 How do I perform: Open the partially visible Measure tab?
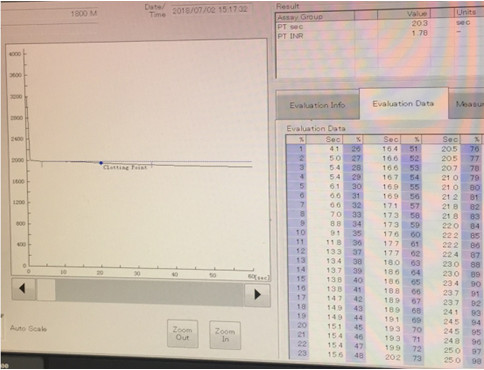[467, 104]
